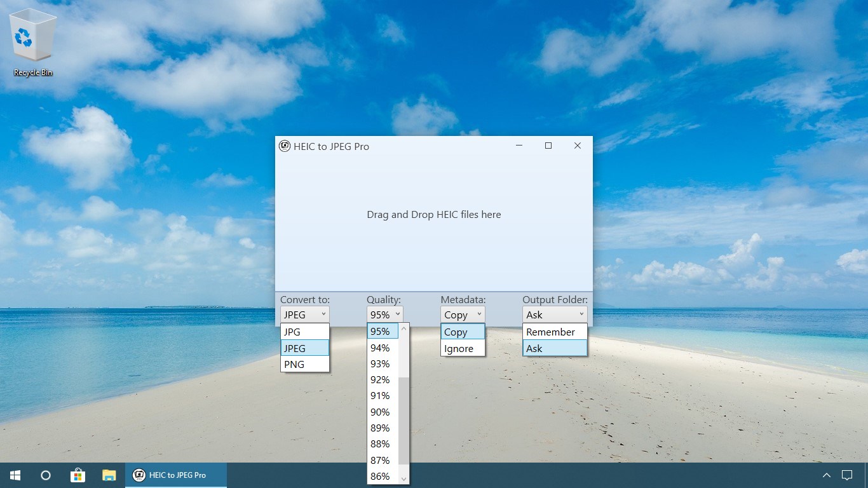
Task: Choose Copy in the Metadata list
Action: tap(463, 332)
